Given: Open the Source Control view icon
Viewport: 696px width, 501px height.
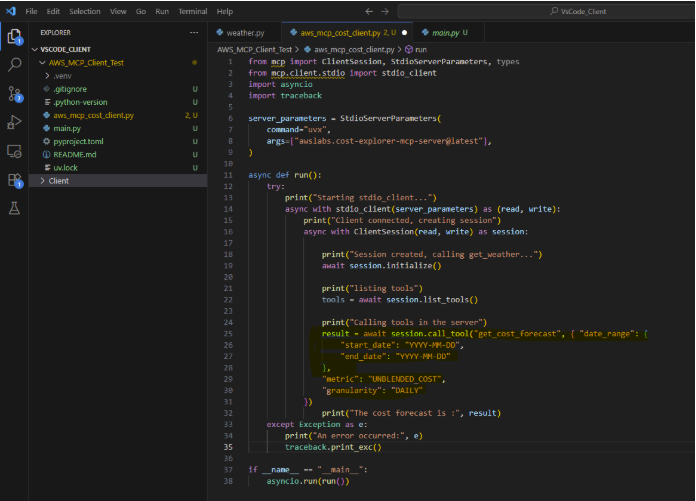Looking at the screenshot, I should pyautogui.click(x=14, y=94).
